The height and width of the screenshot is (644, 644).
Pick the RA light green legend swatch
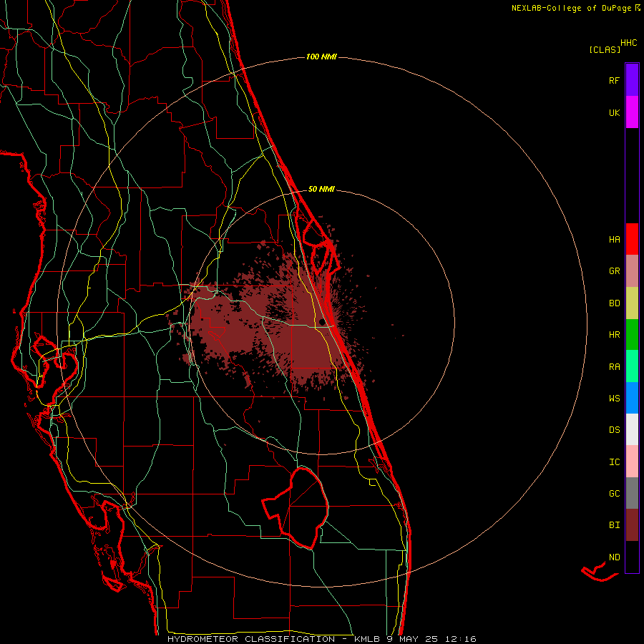pyautogui.click(x=632, y=366)
